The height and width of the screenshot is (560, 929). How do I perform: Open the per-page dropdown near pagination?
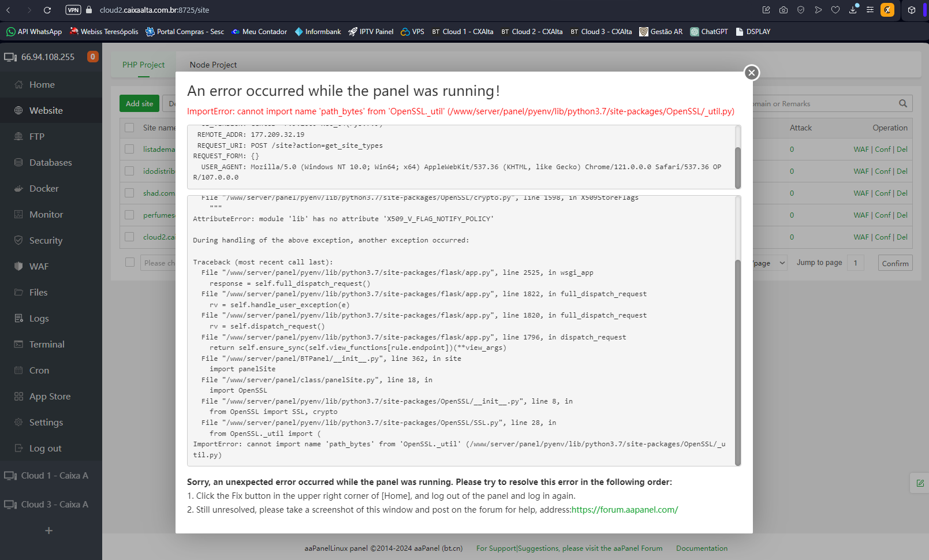tap(768, 263)
